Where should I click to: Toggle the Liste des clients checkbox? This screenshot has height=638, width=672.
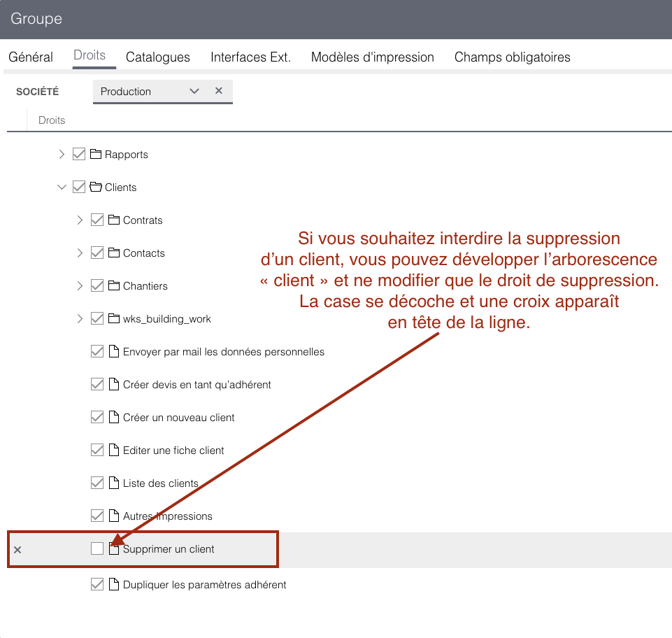pos(97,483)
